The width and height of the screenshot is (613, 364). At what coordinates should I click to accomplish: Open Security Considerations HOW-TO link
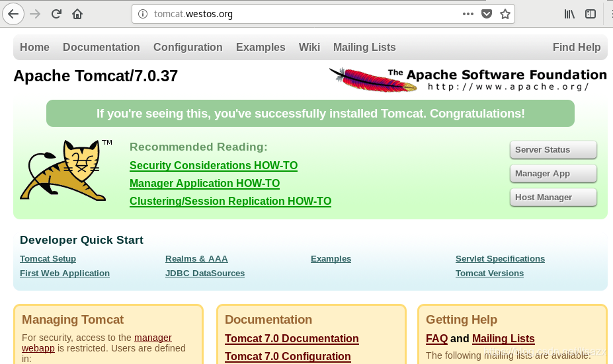click(214, 166)
